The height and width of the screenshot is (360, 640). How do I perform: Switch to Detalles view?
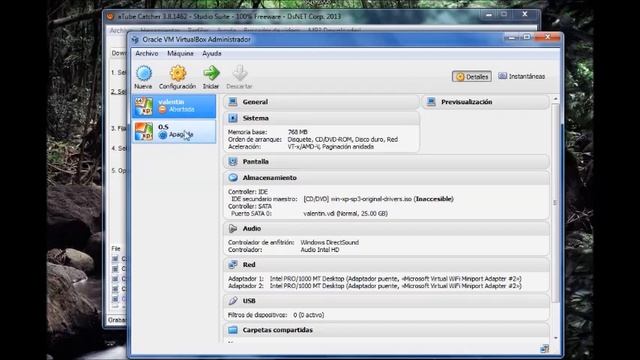coord(471,77)
